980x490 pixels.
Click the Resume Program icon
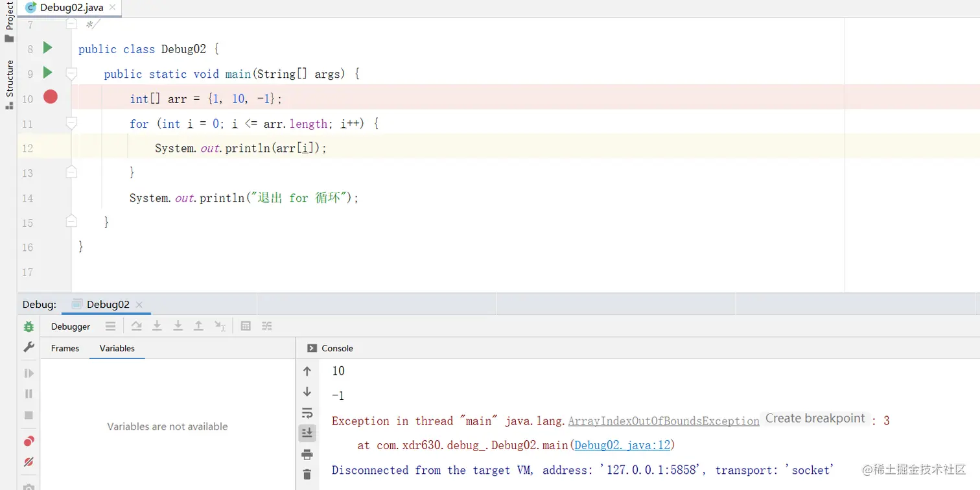point(29,373)
